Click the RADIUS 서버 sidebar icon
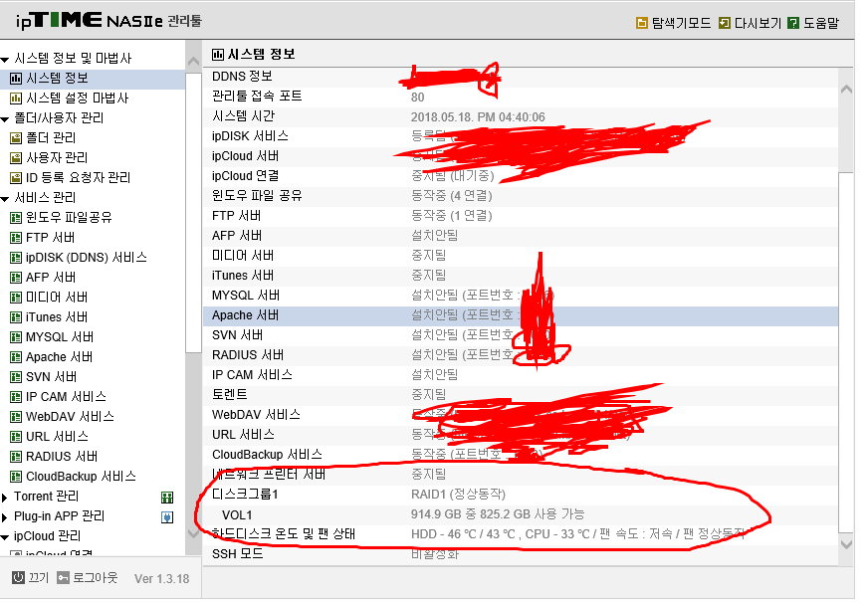Screen dimensions: 868x603 (16, 457)
